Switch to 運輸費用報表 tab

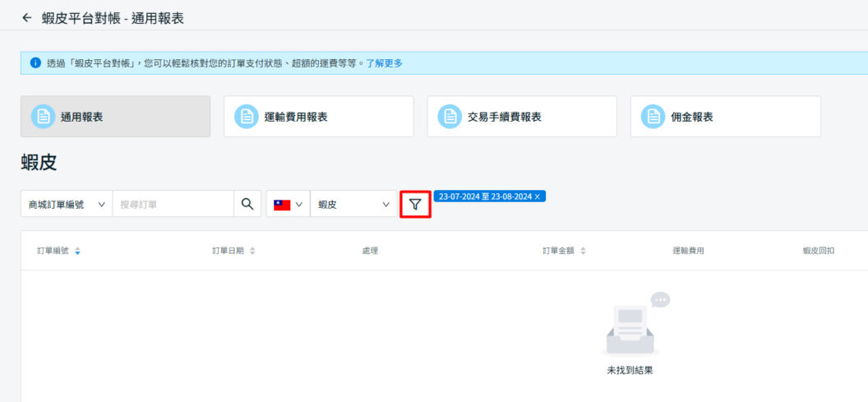click(318, 117)
